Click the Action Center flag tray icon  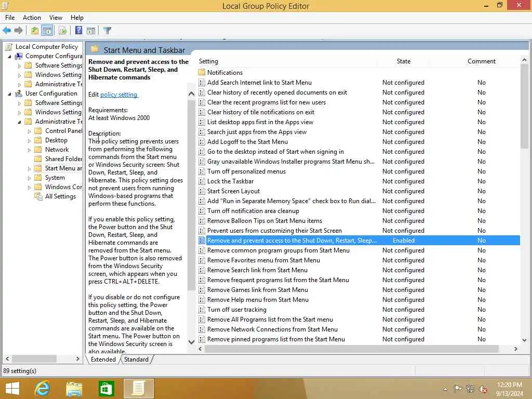(x=458, y=389)
